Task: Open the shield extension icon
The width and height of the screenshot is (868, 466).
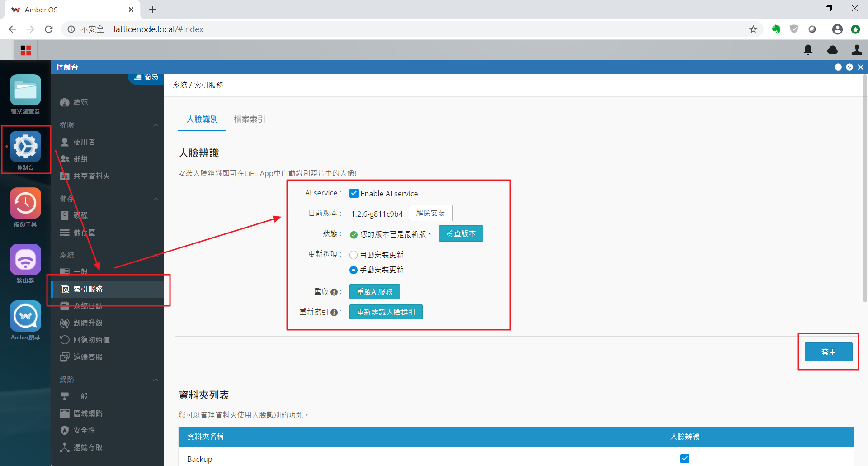Action: 794,29
